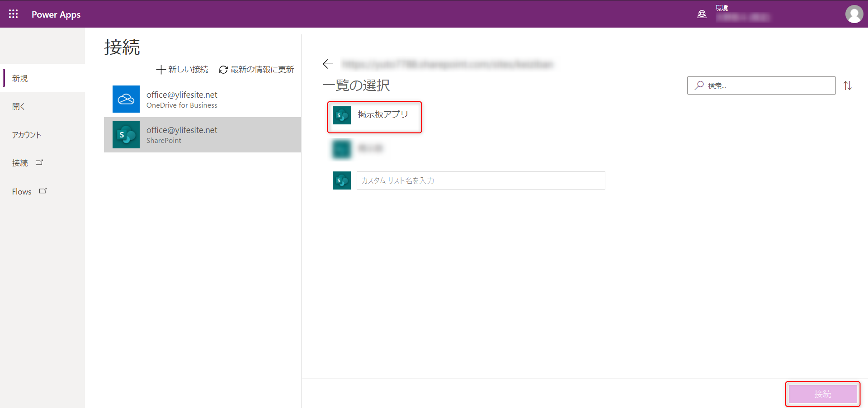Click the OneDrive cloud icon
Image resolution: width=868 pixels, height=408 pixels.
(x=126, y=99)
